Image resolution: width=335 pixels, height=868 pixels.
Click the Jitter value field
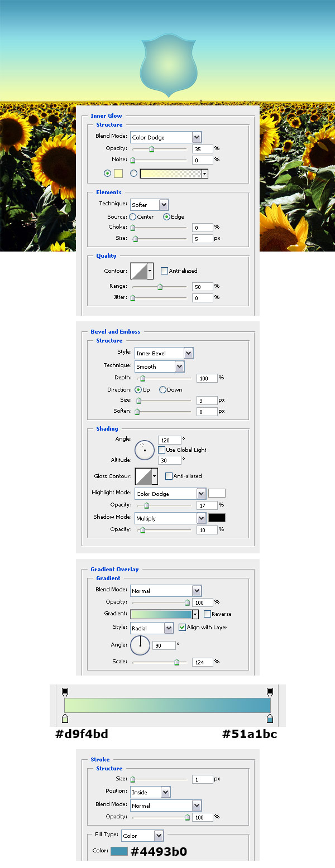point(203,298)
